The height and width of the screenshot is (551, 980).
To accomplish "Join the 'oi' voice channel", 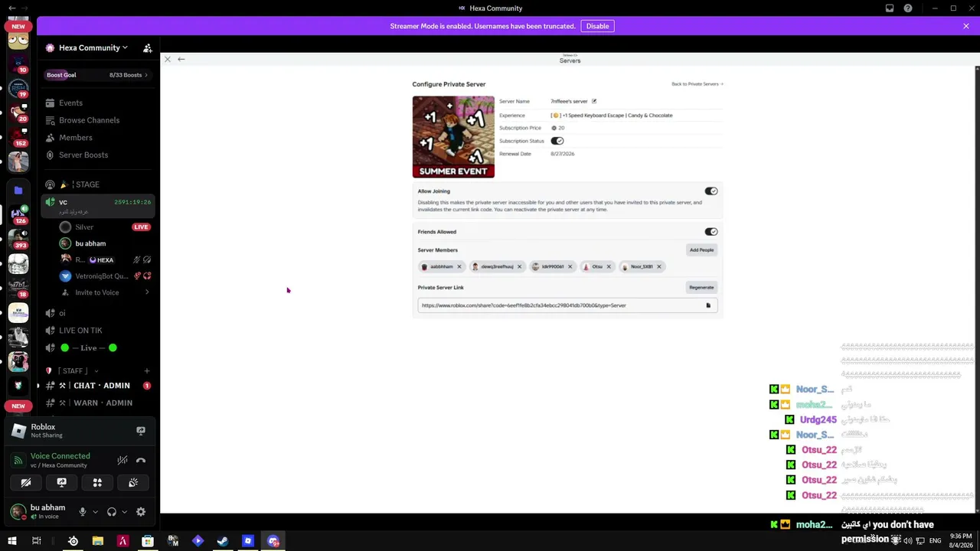I will pos(98,313).
